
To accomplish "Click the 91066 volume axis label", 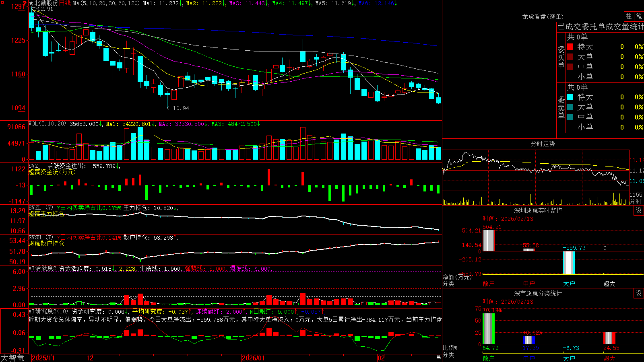I will [17, 127].
